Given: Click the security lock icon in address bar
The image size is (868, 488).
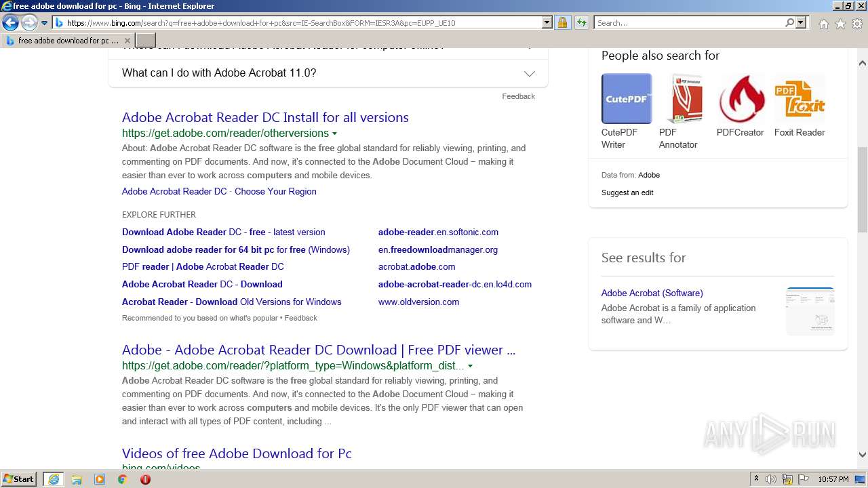Looking at the screenshot, I should tap(562, 23).
